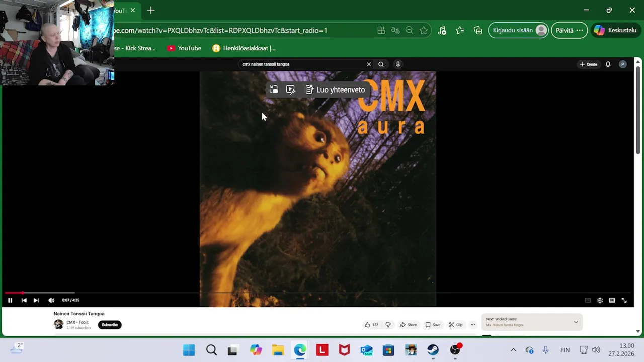644x362 pixels.
Task: Translate the page from address bar
Action: coord(395,30)
